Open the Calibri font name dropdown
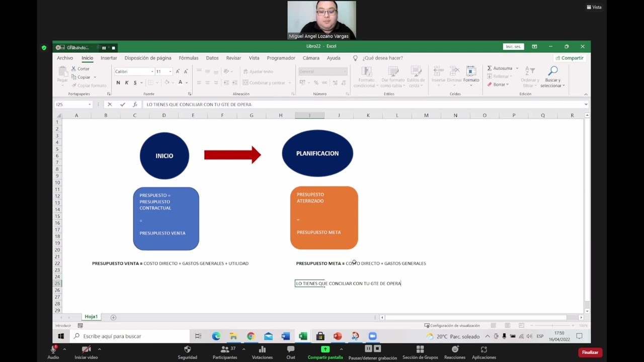644x362 pixels. 152,71
